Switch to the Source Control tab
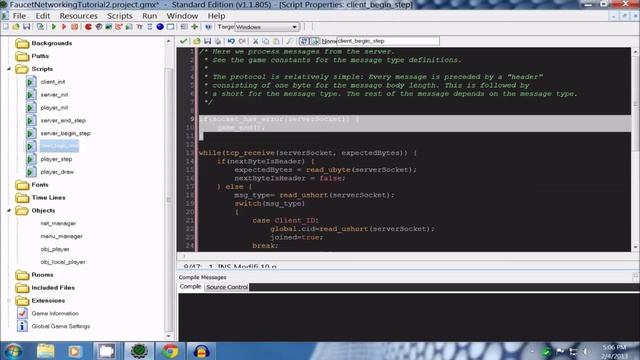The image size is (640, 360). pyautogui.click(x=227, y=287)
